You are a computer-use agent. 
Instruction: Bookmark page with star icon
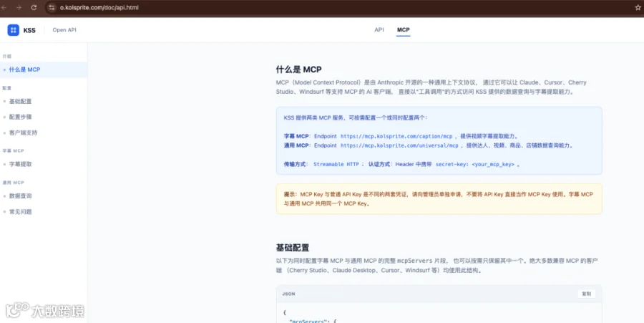(638, 7)
